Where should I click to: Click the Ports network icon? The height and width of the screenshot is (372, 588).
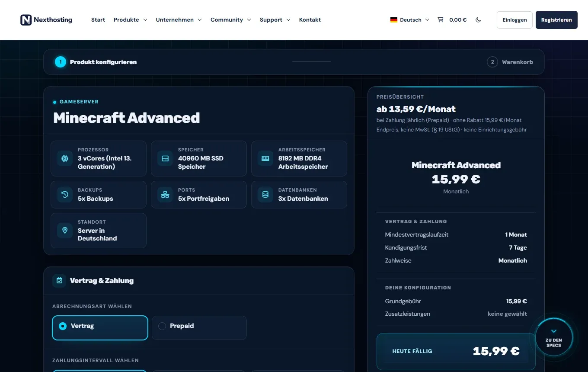coord(165,195)
